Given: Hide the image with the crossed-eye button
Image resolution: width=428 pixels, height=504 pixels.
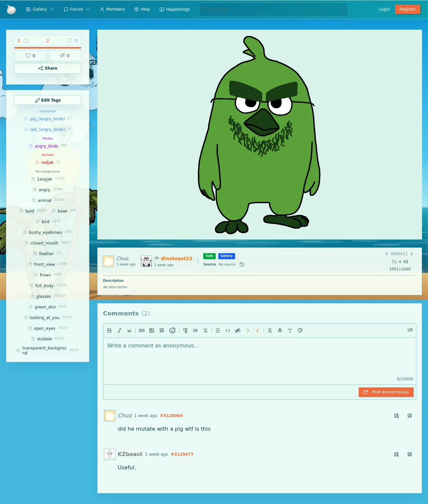Looking at the screenshot, I should [65, 56].
